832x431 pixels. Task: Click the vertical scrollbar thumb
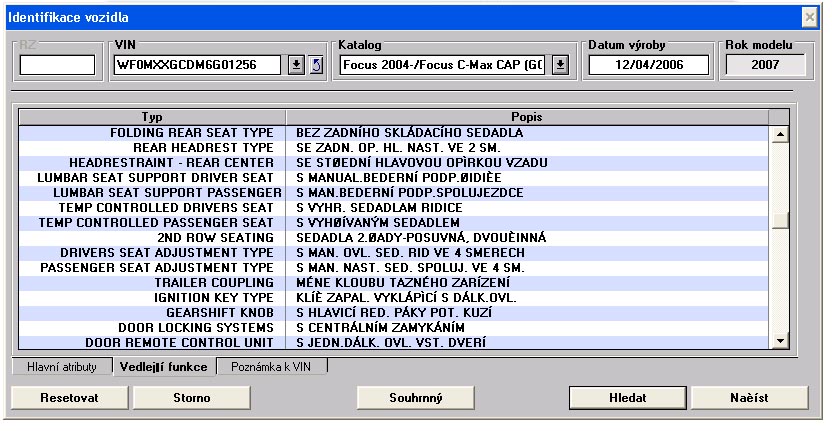781,221
